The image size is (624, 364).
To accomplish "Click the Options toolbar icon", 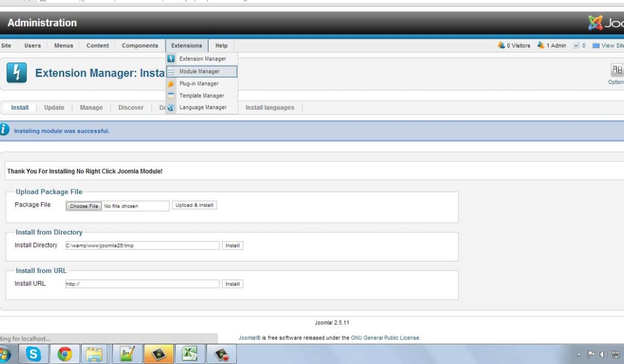I will point(617,70).
